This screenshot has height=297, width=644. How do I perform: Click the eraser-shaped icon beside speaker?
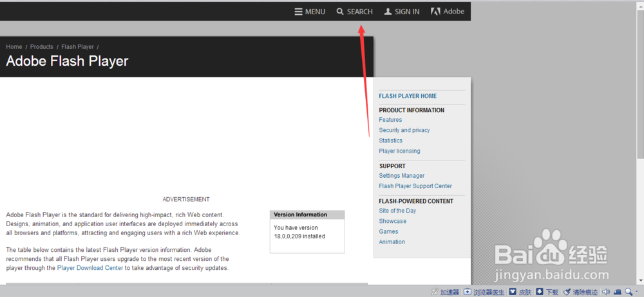click(x=618, y=292)
